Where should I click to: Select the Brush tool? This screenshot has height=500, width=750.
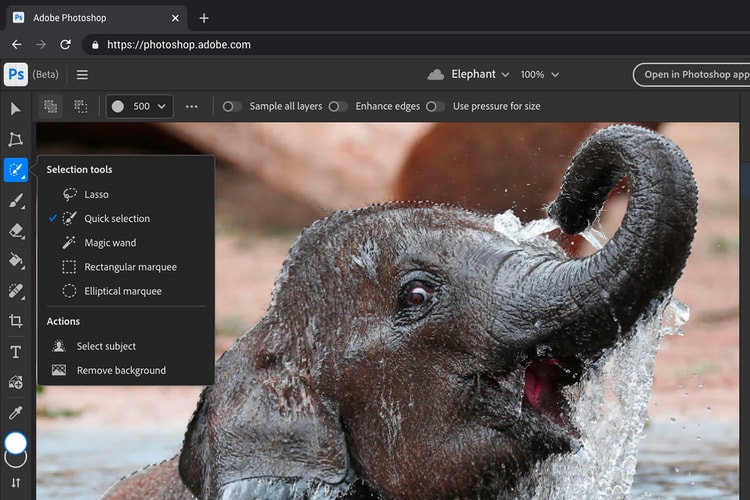click(x=16, y=200)
